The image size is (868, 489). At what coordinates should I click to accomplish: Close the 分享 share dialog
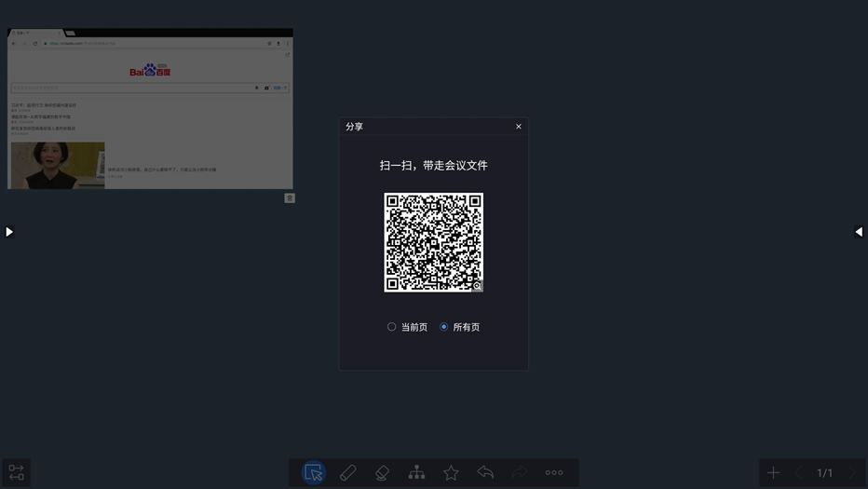tap(519, 127)
